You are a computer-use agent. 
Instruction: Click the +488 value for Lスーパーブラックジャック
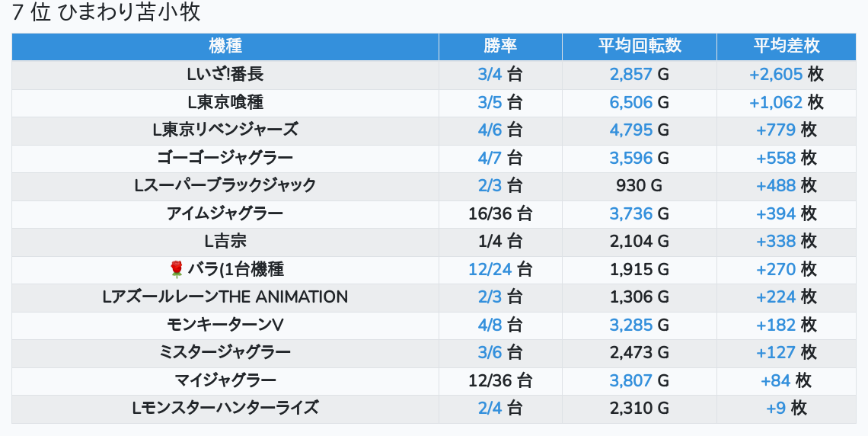pos(775,185)
